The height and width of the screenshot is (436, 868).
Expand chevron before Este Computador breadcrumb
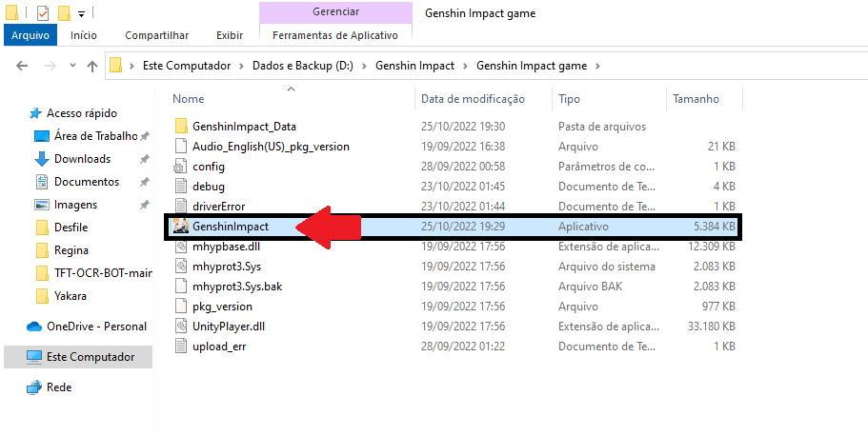click(131, 66)
